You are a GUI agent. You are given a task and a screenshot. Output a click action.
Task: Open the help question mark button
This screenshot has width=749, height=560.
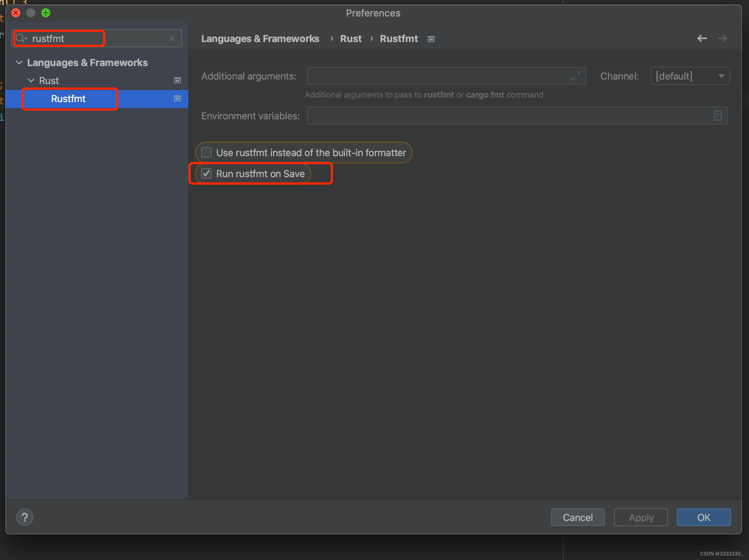(x=25, y=517)
